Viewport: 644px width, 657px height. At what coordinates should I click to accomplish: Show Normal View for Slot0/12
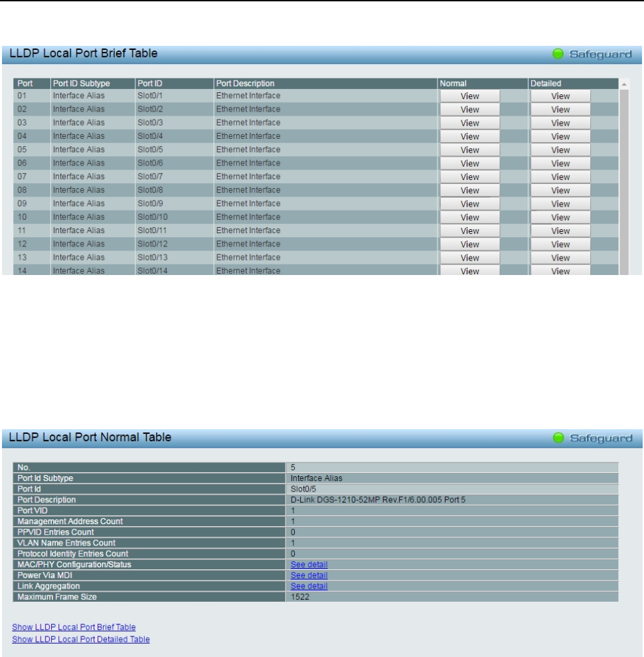click(469, 244)
